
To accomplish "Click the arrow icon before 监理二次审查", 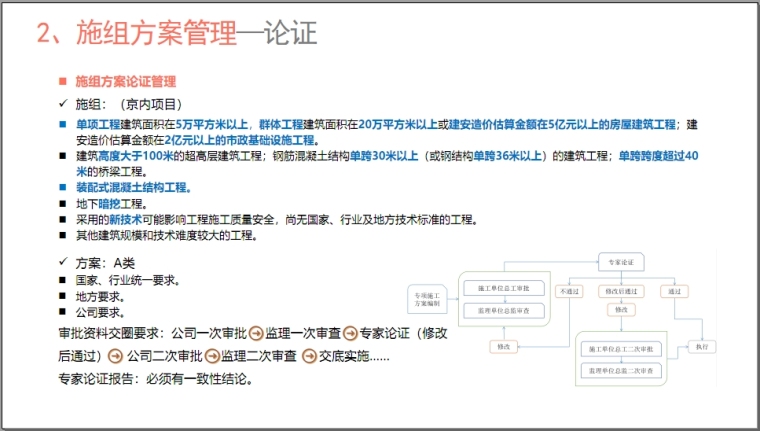I will (212, 356).
